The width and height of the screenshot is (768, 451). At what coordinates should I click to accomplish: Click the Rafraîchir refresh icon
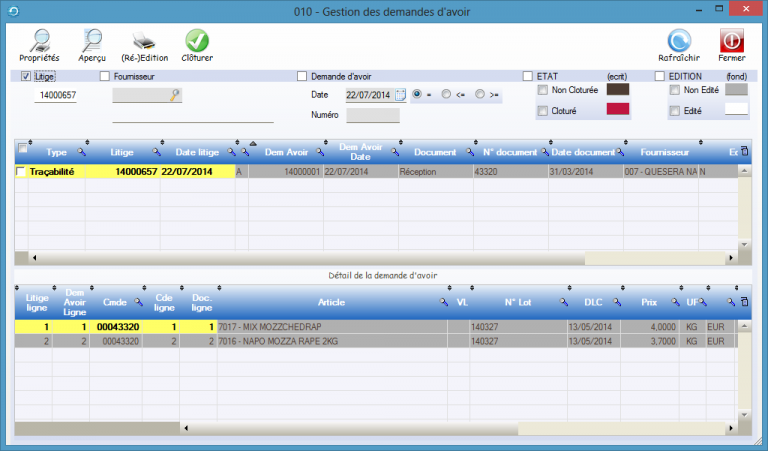(680, 41)
